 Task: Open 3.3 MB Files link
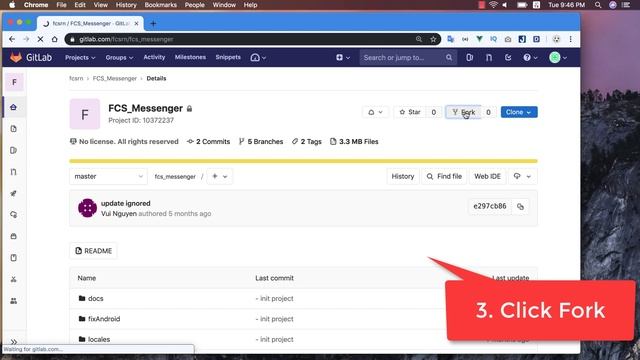click(x=354, y=142)
